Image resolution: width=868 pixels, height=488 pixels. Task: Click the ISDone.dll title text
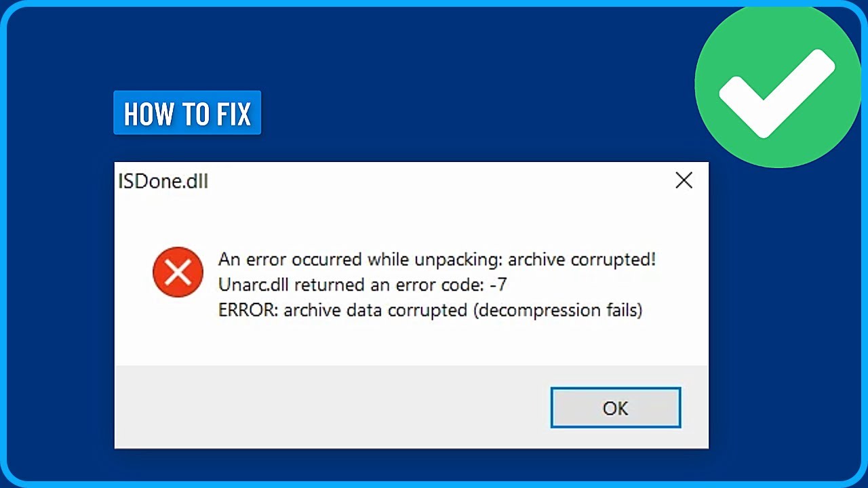coord(163,182)
